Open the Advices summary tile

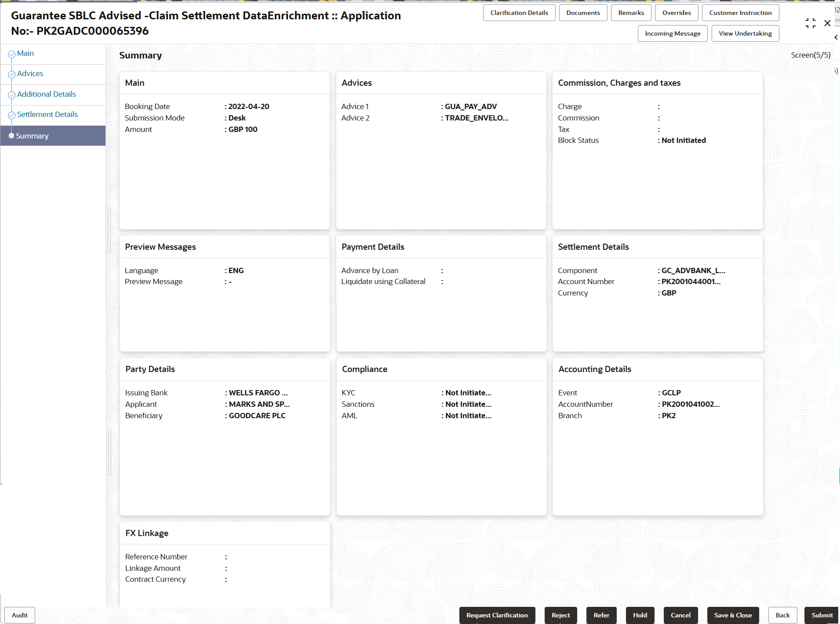click(x=441, y=150)
